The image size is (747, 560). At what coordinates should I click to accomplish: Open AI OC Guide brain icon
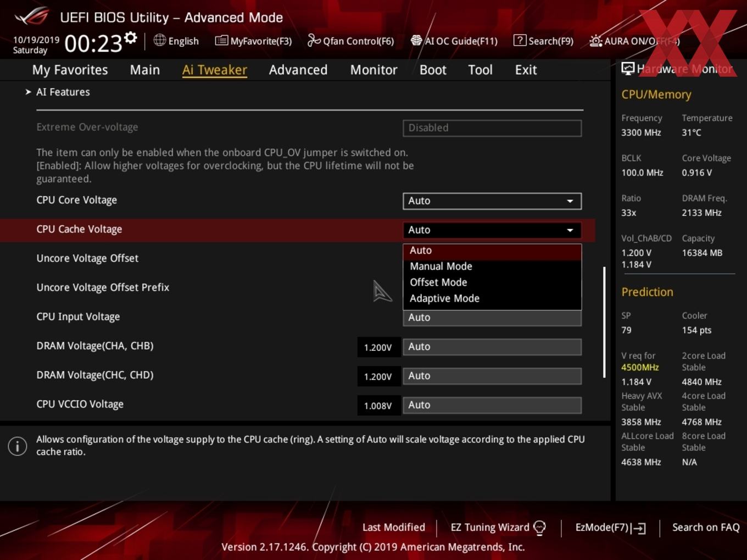click(x=416, y=40)
